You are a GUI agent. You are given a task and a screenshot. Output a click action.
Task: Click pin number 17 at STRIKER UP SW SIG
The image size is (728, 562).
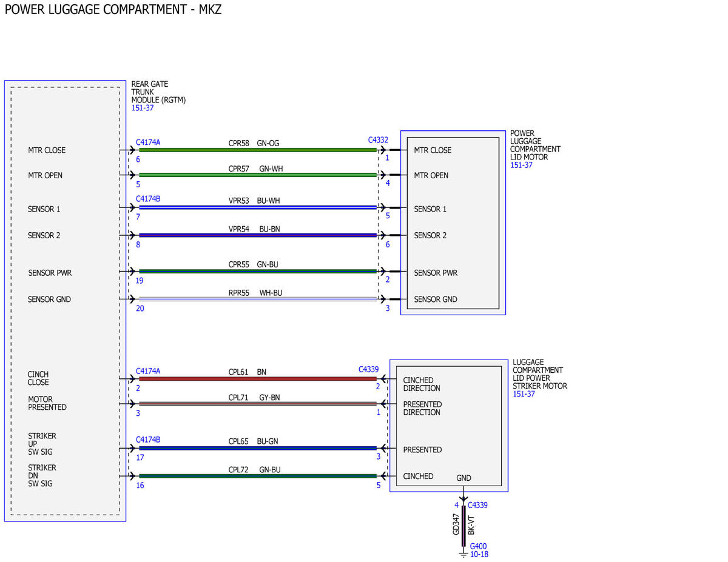pyautogui.click(x=140, y=458)
